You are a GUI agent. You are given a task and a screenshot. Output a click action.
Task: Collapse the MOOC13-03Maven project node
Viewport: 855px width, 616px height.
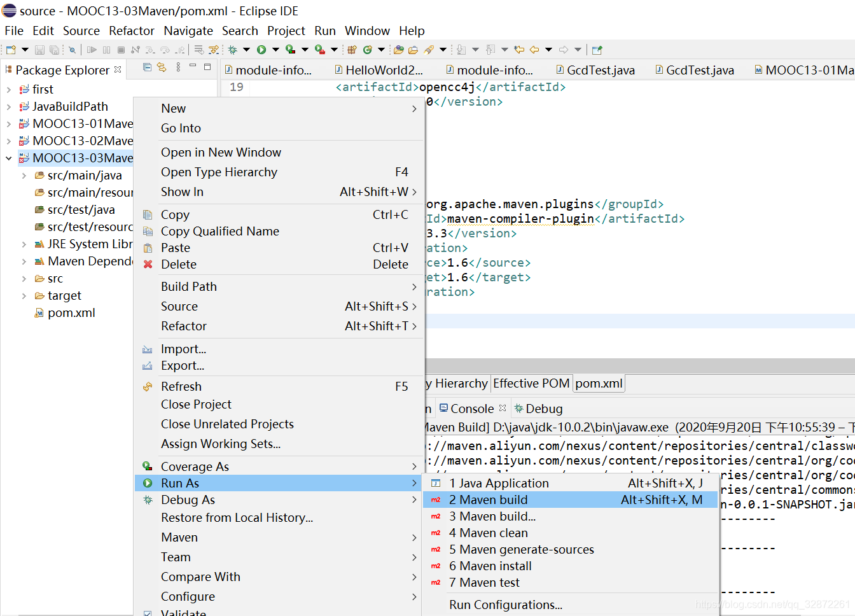tap(9, 158)
